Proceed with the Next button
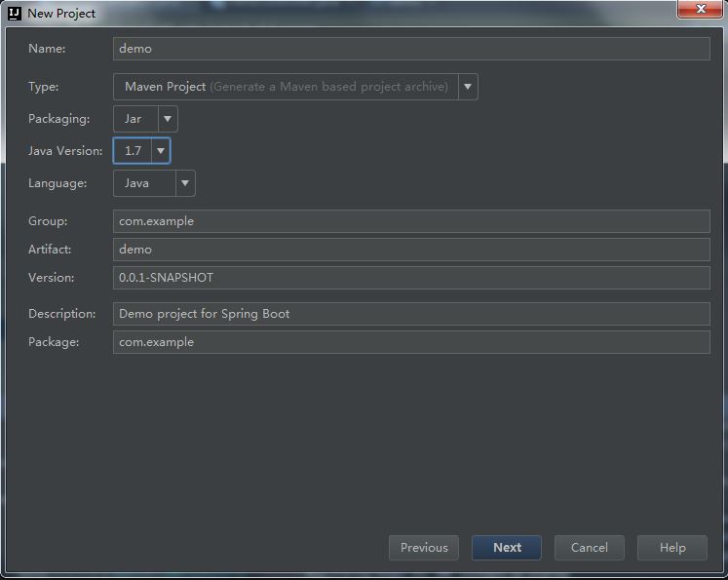728x580 pixels. [507, 548]
